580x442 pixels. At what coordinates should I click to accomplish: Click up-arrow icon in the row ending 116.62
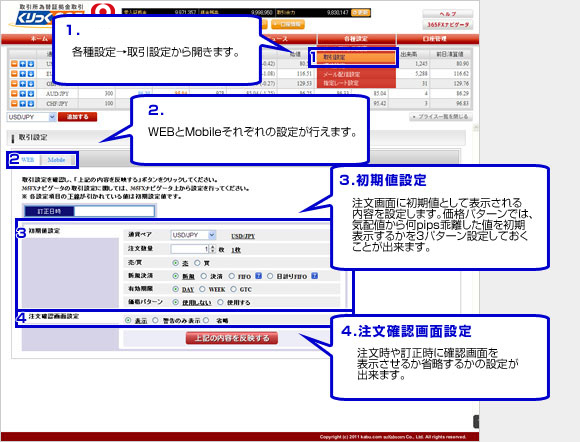tap(23, 74)
